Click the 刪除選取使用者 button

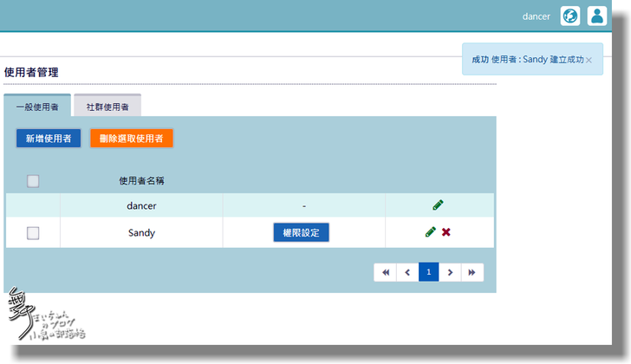132,138
